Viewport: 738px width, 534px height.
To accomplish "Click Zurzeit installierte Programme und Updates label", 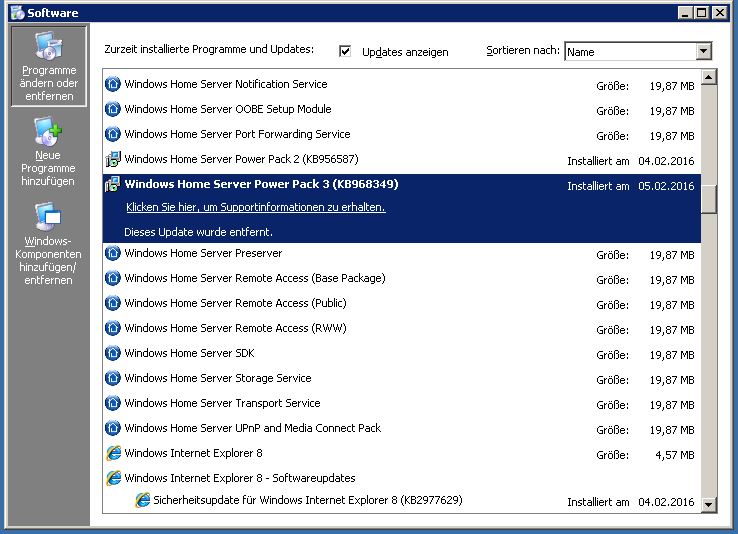I will (x=209, y=49).
